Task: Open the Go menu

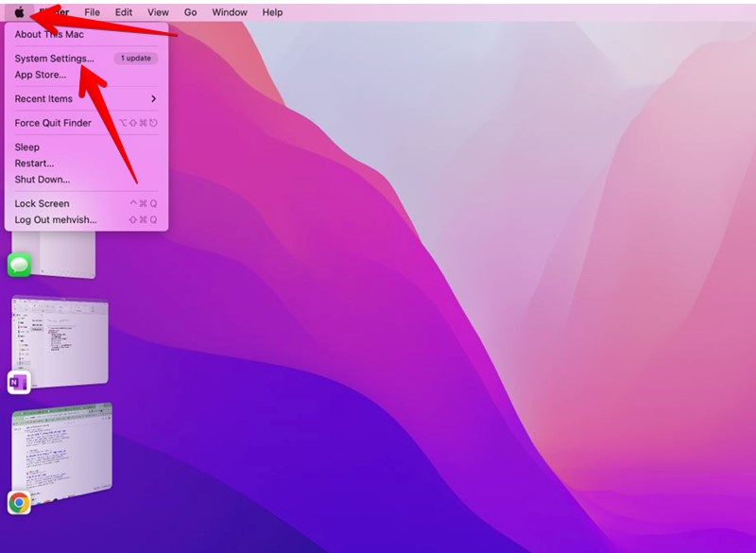Action: coord(190,11)
